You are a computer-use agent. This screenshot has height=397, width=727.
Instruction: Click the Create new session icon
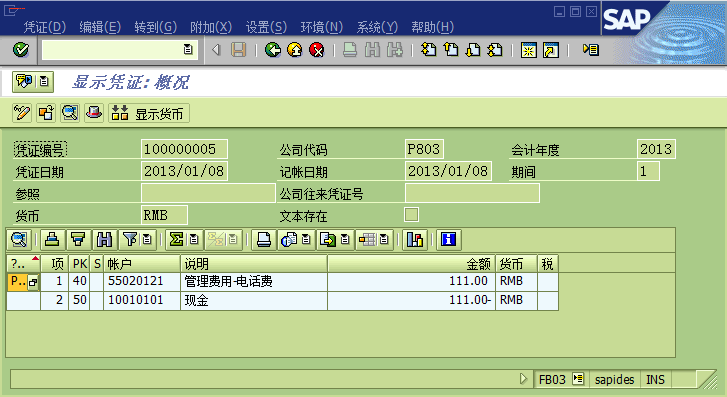pos(529,50)
